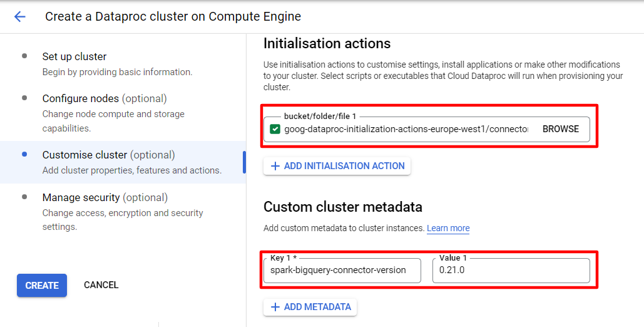Click the plus icon beside ADD METADATA
The width and height of the screenshot is (644, 327).
coord(275,307)
